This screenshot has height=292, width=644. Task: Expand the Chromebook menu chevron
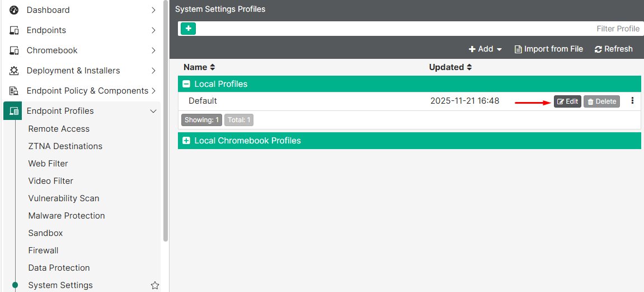[154, 50]
